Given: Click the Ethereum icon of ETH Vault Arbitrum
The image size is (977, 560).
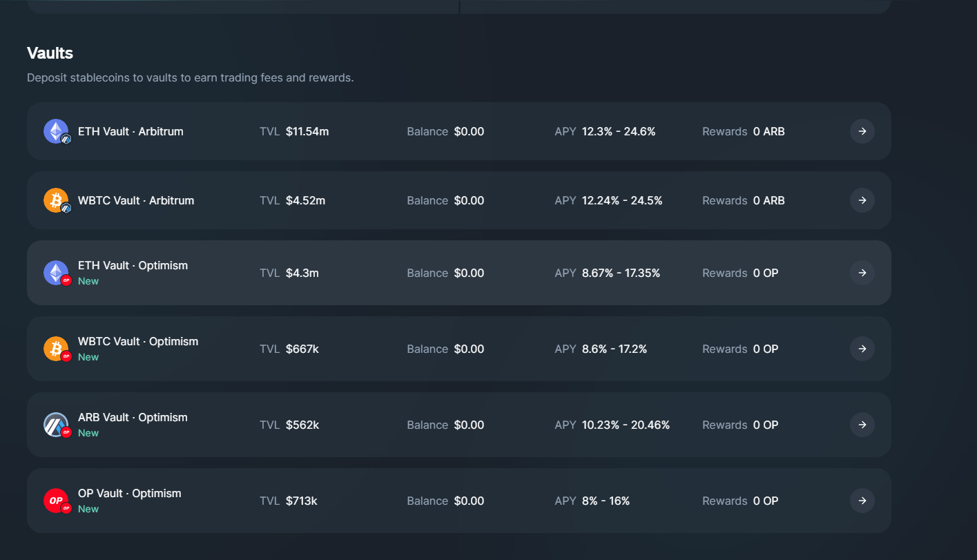Looking at the screenshot, I should tap(55, 131).
